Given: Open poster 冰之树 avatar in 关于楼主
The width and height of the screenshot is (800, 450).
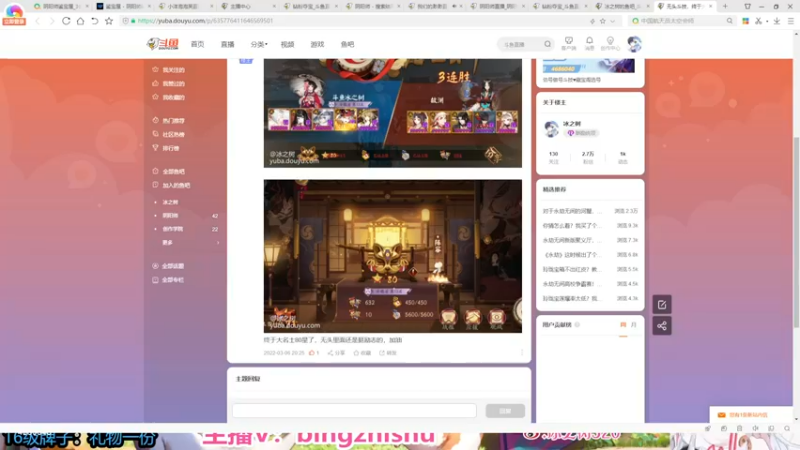Looking at the screenshot, I should click(551, 129).
